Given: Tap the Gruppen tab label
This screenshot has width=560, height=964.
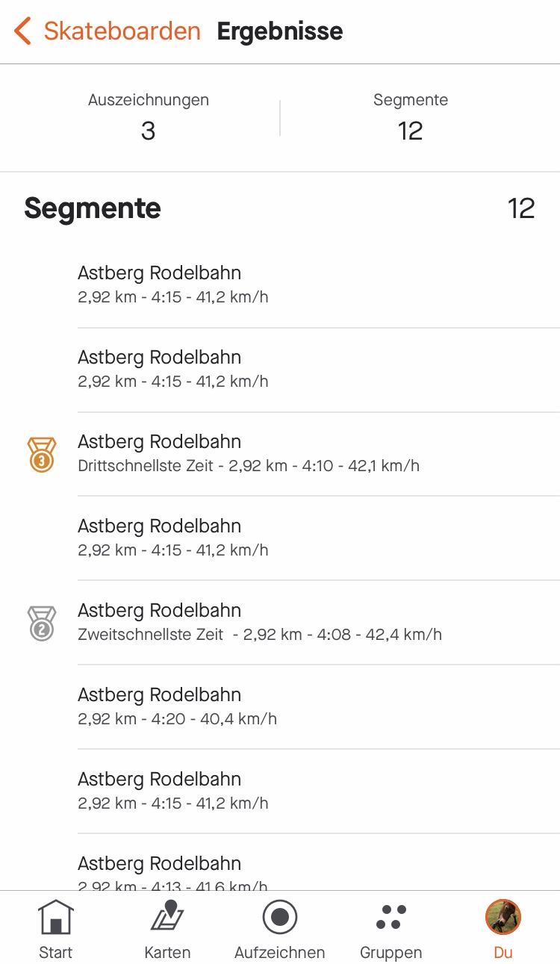Looking at the screenshot, I should pyautogui.click(x=391, y=953).
